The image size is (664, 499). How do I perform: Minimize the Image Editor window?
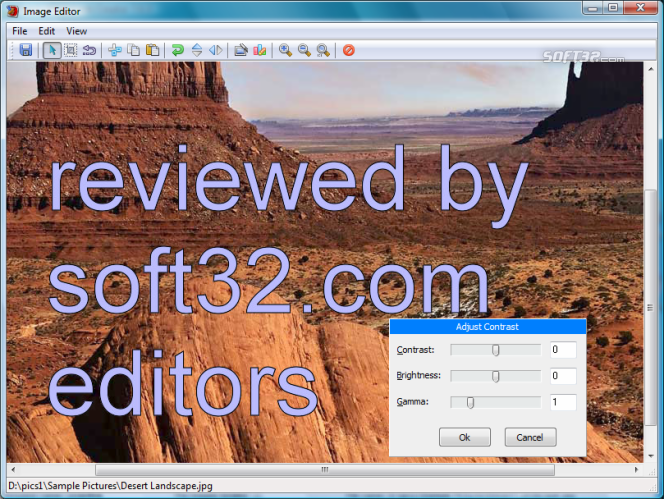click(593, 8)
